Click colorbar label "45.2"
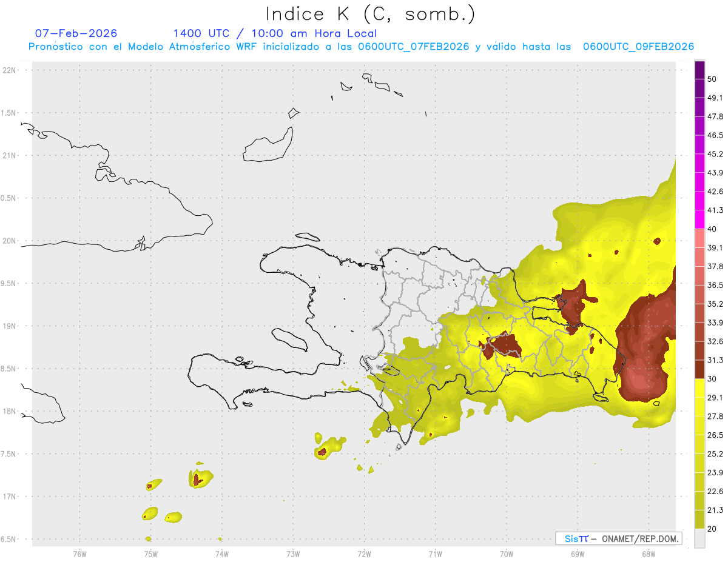 point(715,154)
